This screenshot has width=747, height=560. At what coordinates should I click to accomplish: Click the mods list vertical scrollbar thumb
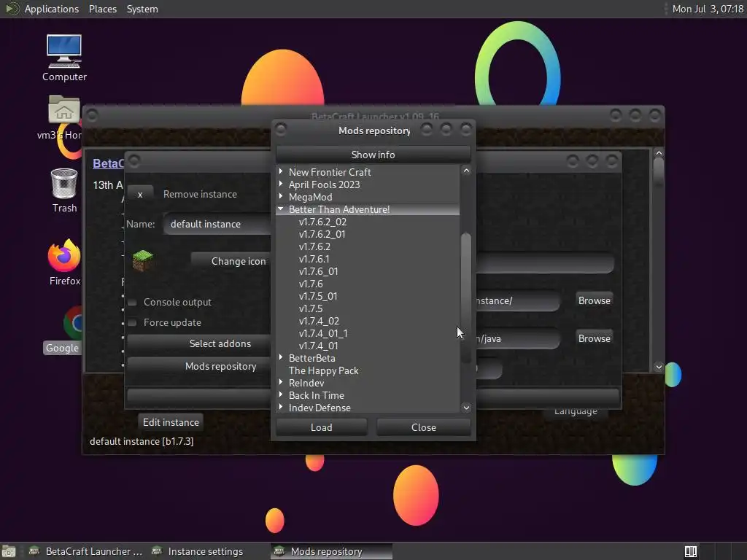tap(466, 297)
